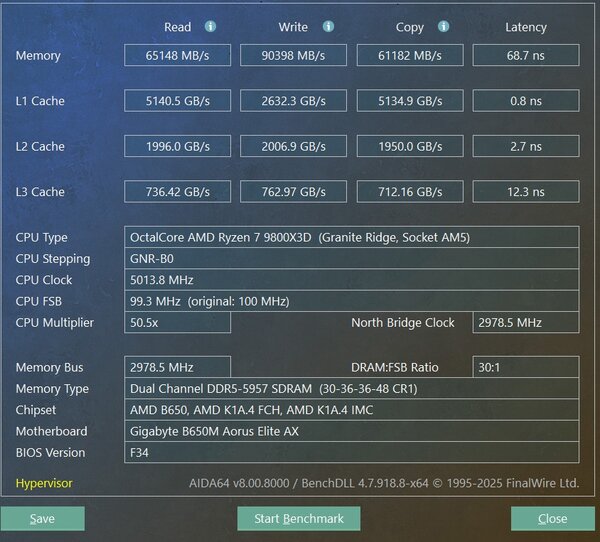Select the L2 Cache Copy value 1950.0 GB/s
600x542 pixels.
(x=410, y=146)
